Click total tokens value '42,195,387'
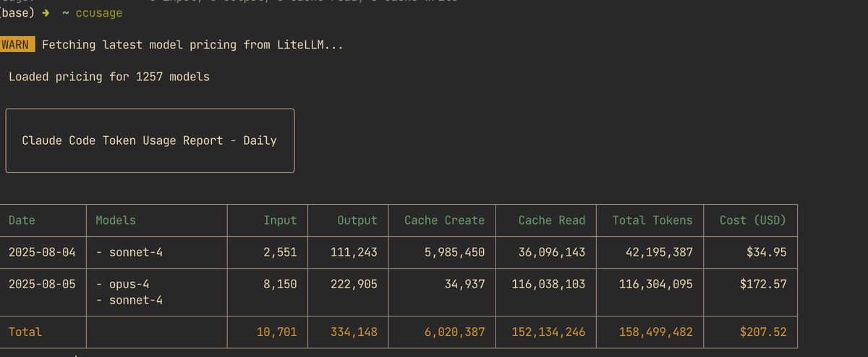This screenshot has height=357, width=868. (x=659, y=253)
